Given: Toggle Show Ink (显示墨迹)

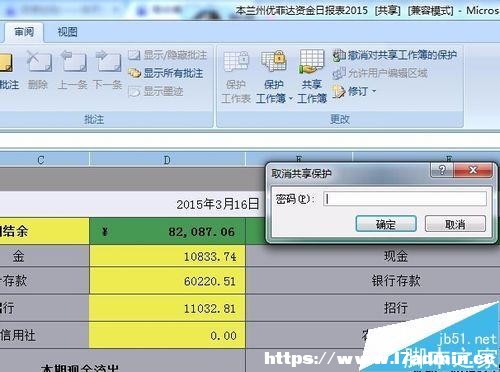Looking at the screenshot, I should click(x=156, y=91).
